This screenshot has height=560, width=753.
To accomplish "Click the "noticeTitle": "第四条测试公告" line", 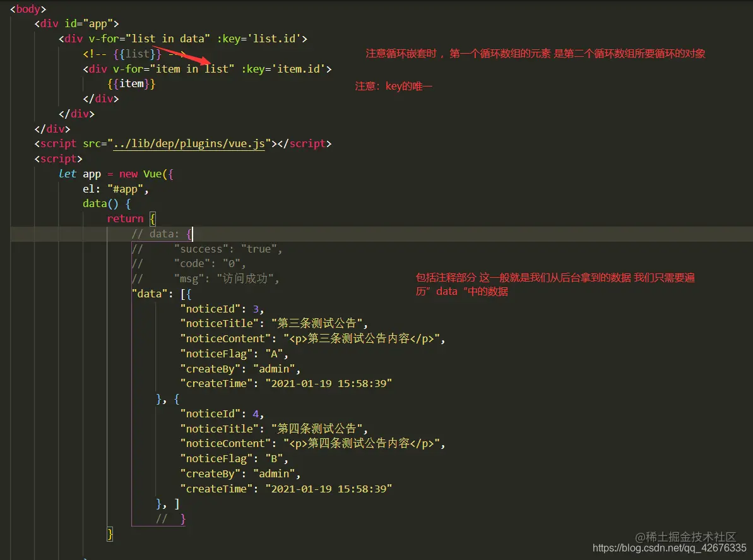I will tap(274, 429).
